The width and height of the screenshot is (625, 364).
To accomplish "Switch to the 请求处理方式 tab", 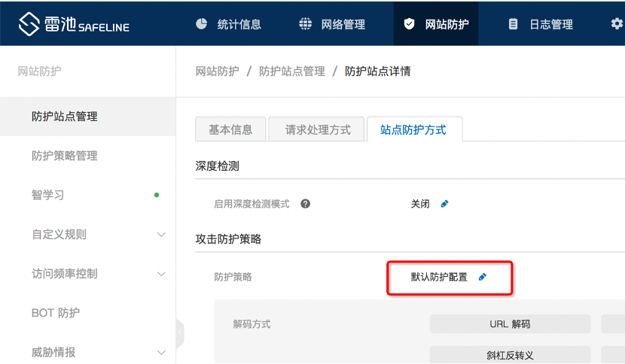I will click(317, 129).
